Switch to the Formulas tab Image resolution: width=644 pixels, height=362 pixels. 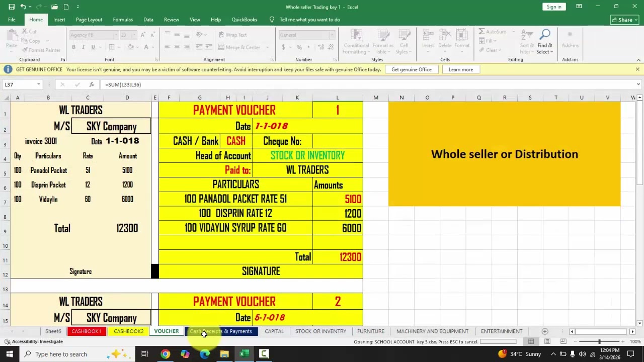(123, 20)
